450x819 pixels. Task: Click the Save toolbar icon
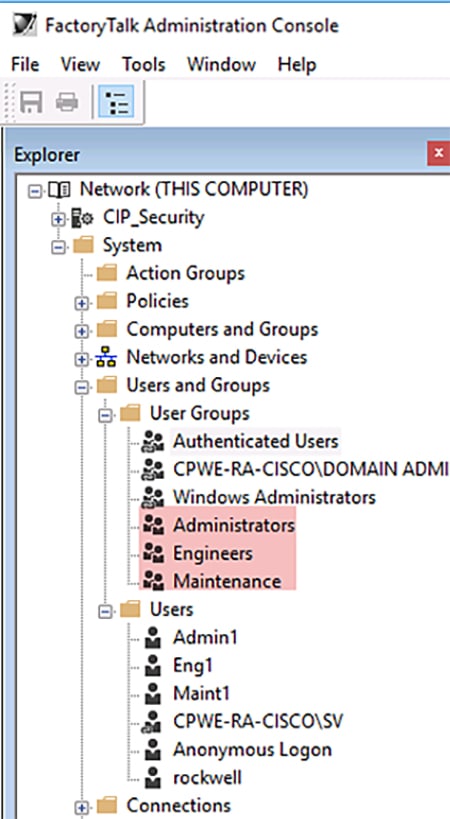point(31,102)
